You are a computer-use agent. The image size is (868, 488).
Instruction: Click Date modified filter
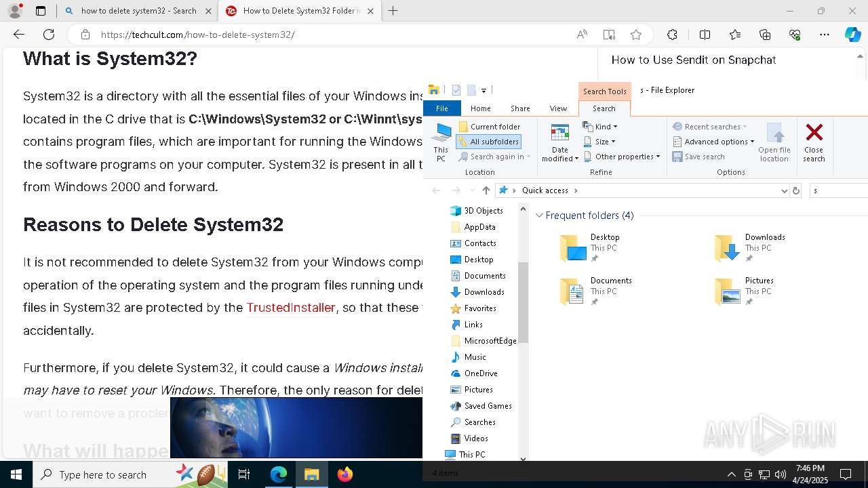[560, 143]
